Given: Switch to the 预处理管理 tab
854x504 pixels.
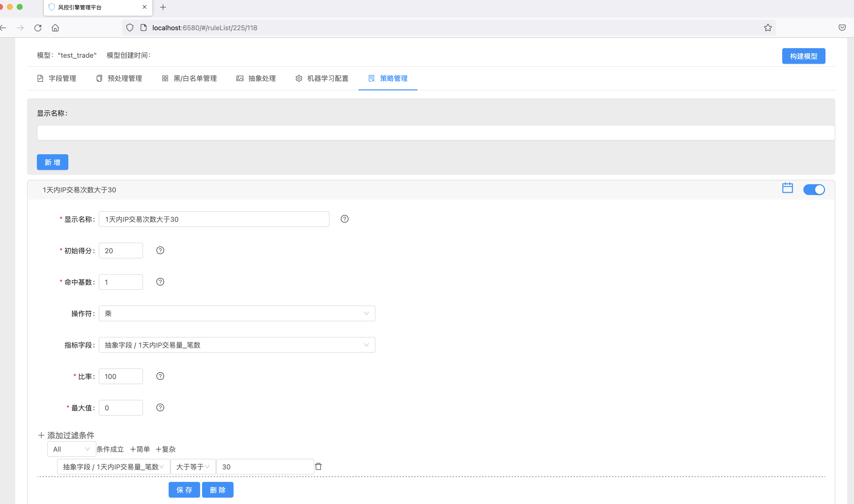Looking at the screenshot, I should point(119,78).
